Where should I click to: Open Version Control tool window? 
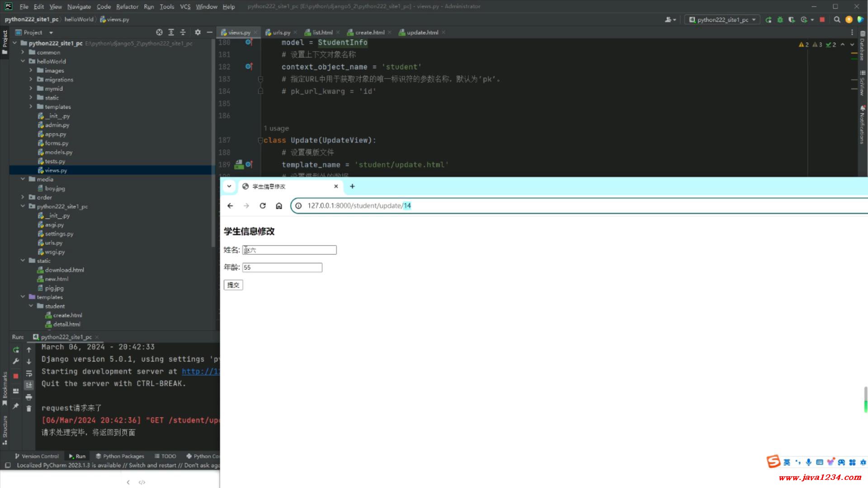click(x=37, y=456)
